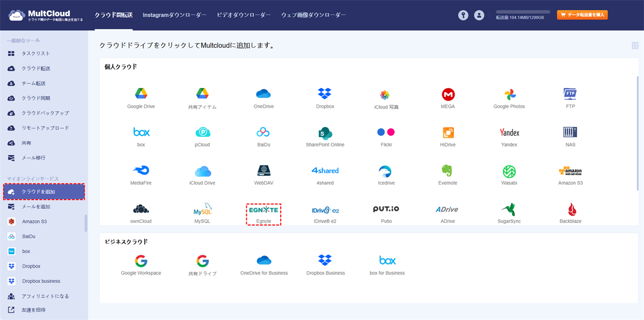Click the 友達を招待 link
The image size is (644, 320).
[33, 310]
